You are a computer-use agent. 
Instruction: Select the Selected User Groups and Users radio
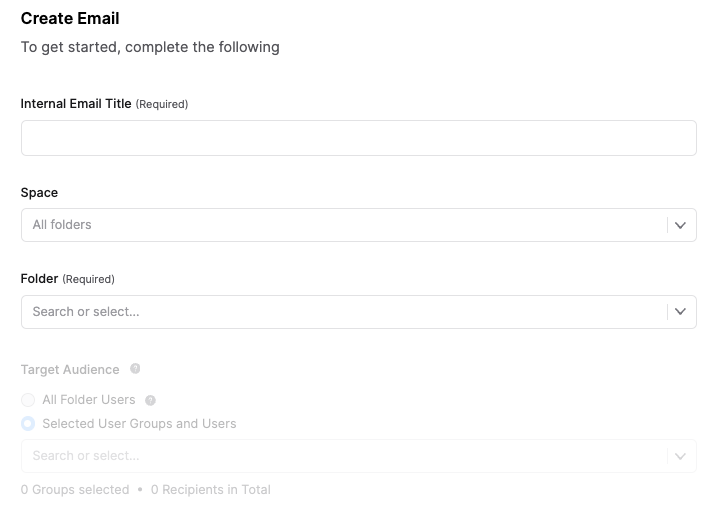point(28,424)
